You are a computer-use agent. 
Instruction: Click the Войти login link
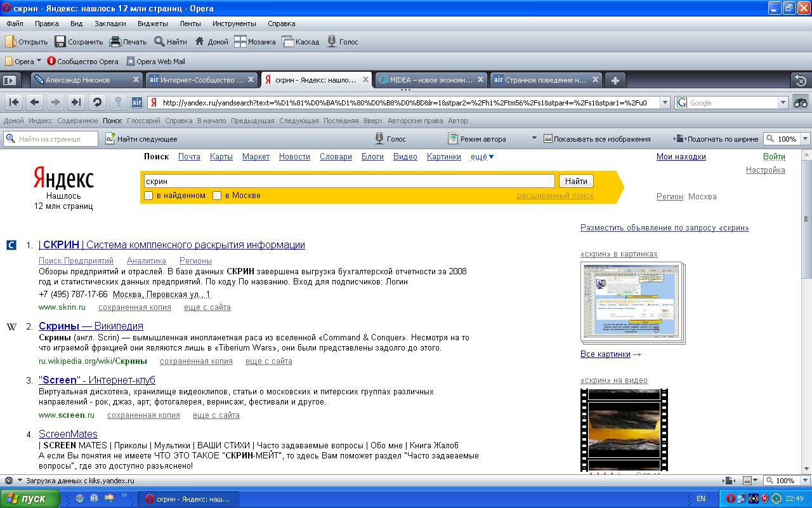(774, 157)
